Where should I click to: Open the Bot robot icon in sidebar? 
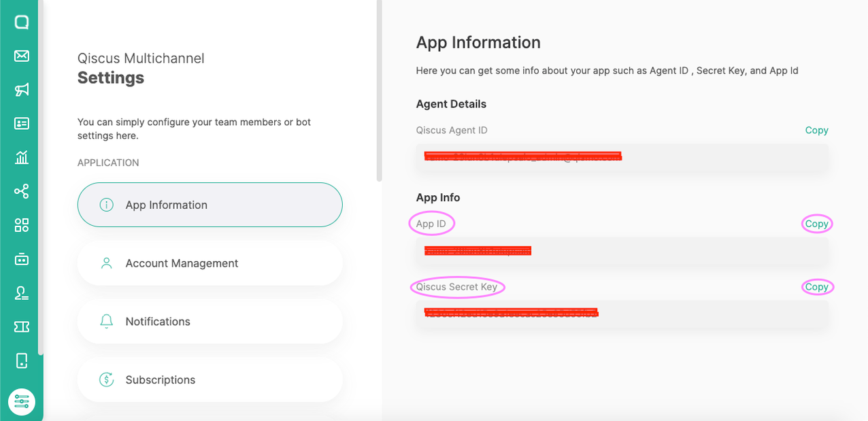(20, 259)
